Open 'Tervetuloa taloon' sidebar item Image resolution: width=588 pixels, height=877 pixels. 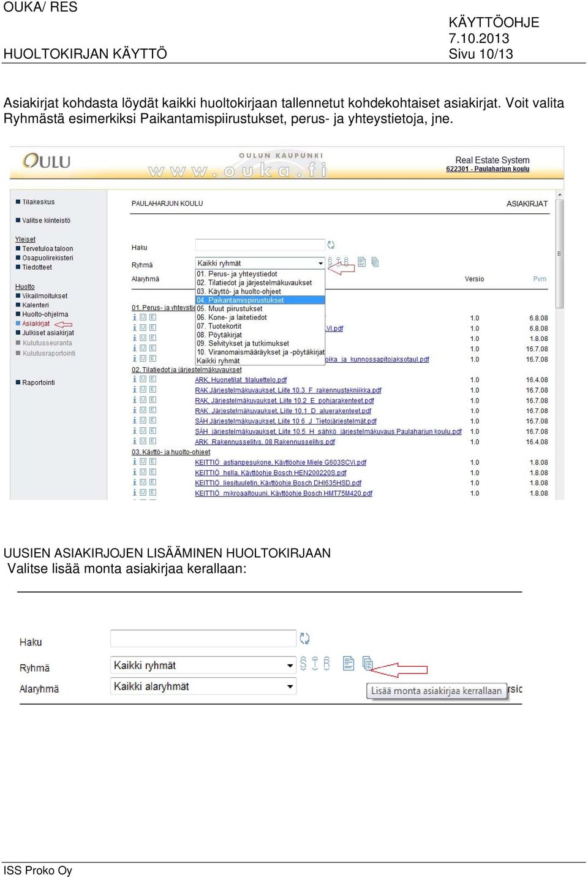[x=47, y=248]
